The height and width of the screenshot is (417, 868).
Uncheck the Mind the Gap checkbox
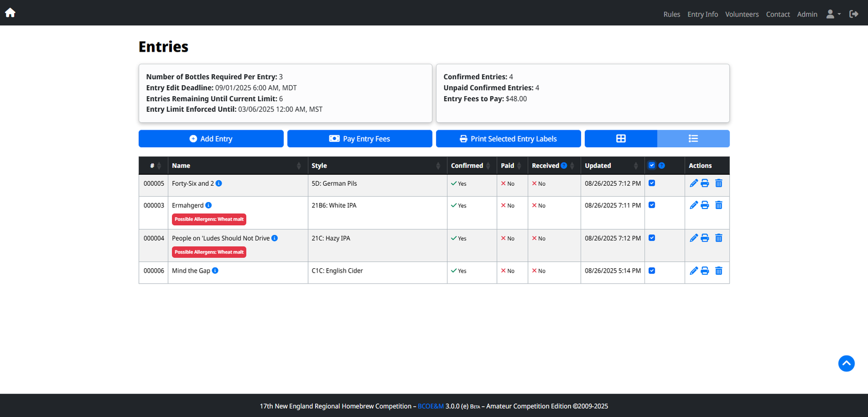[x=652, y=271]
